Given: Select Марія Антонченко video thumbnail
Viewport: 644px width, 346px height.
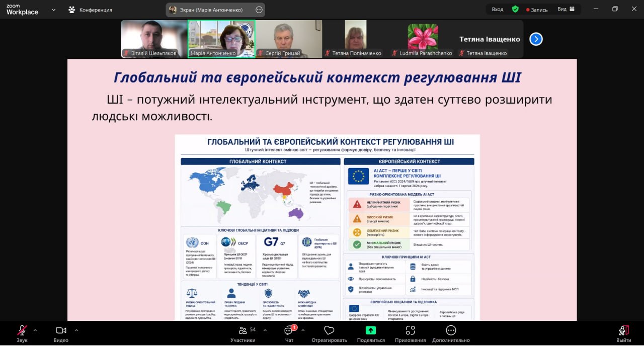Looking at the screenshot, I should (x=221, y=39).
